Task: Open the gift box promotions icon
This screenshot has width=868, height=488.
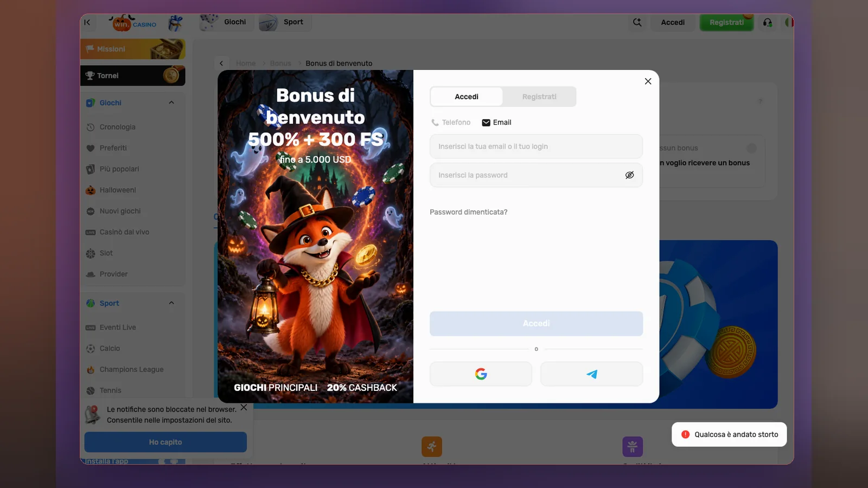Action: (175, 23)
